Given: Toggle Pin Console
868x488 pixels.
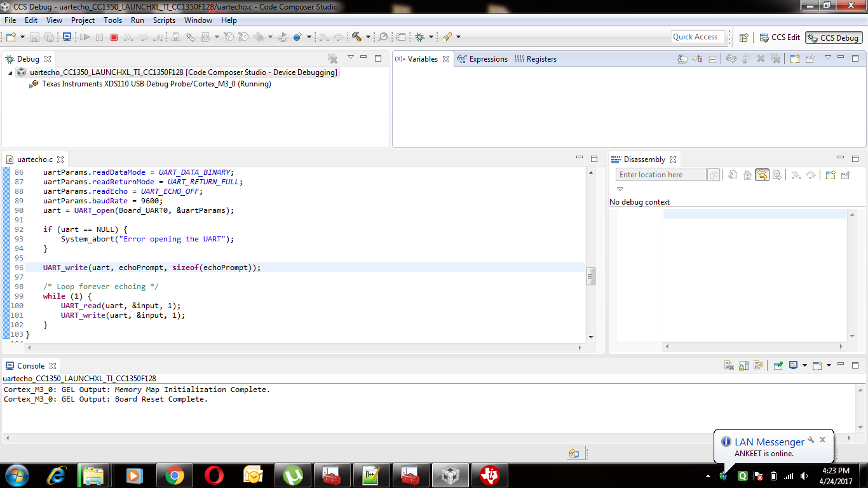Looking at the screenshot, I should 778,365.
